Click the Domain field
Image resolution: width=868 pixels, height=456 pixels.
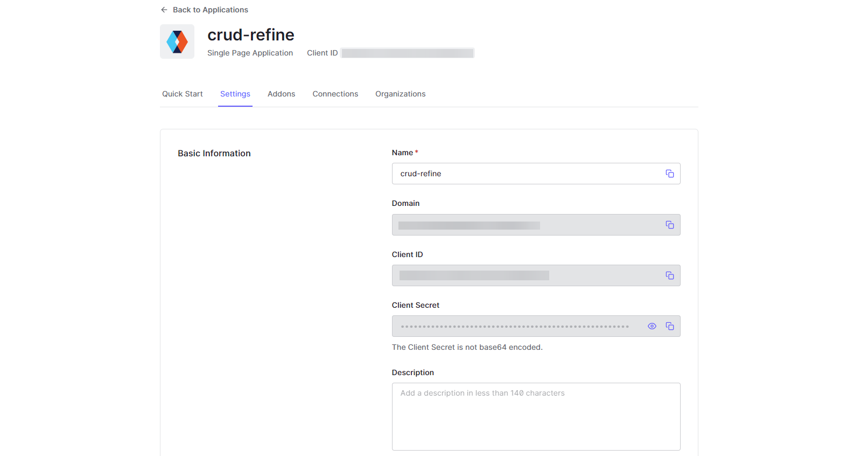click(527, 225)
